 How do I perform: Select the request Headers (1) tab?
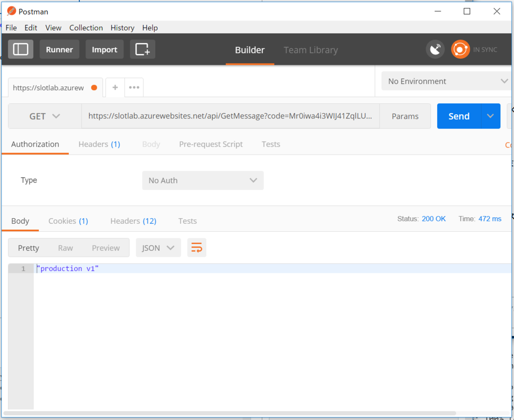pyautogui.click(x=99, y=144)
